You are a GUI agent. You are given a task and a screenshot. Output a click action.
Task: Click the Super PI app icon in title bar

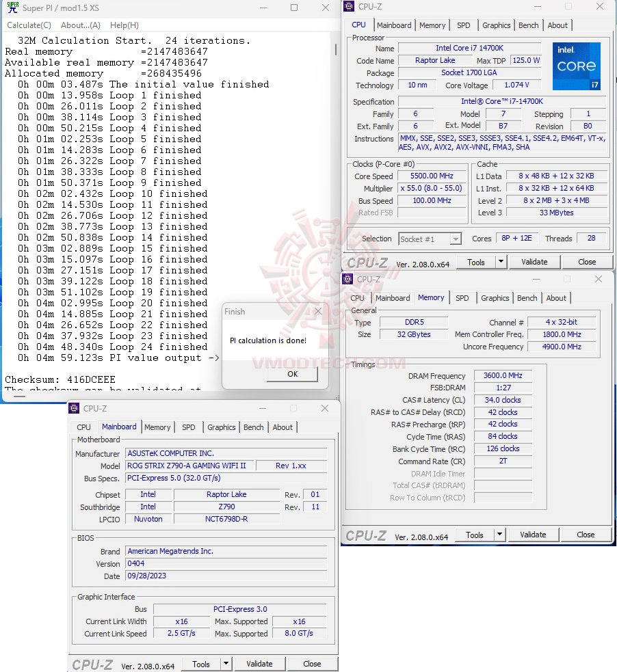(x=13, y=8)
